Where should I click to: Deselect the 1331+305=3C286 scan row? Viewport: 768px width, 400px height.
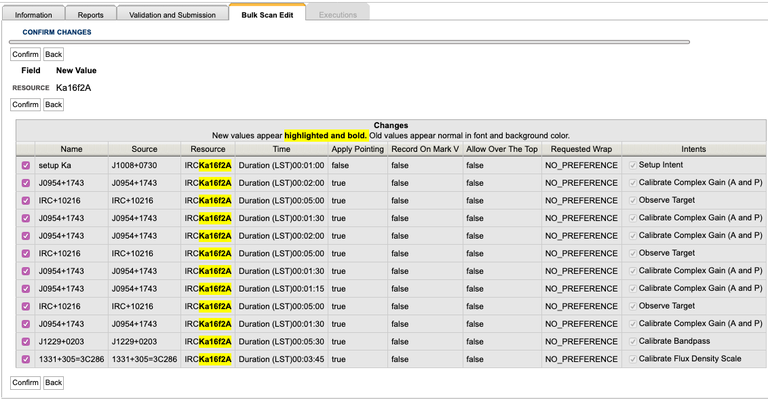point(26,359)
